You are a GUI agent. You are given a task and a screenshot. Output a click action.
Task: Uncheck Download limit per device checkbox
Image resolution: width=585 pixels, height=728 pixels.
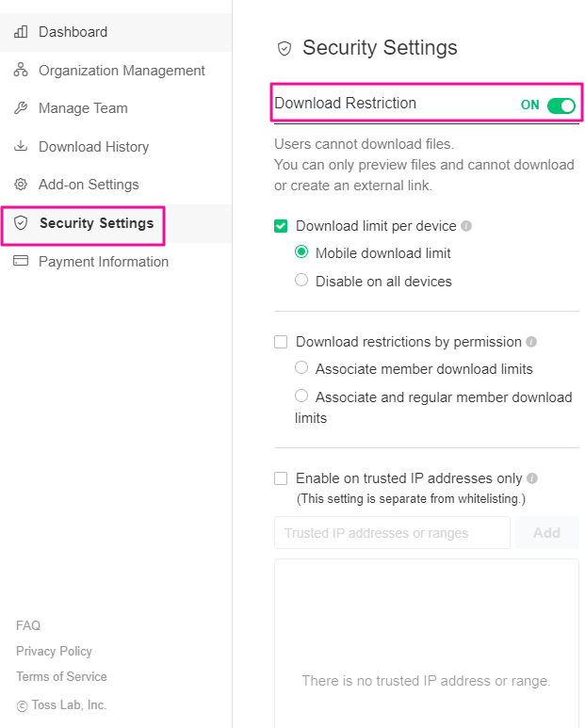(281, 226)
